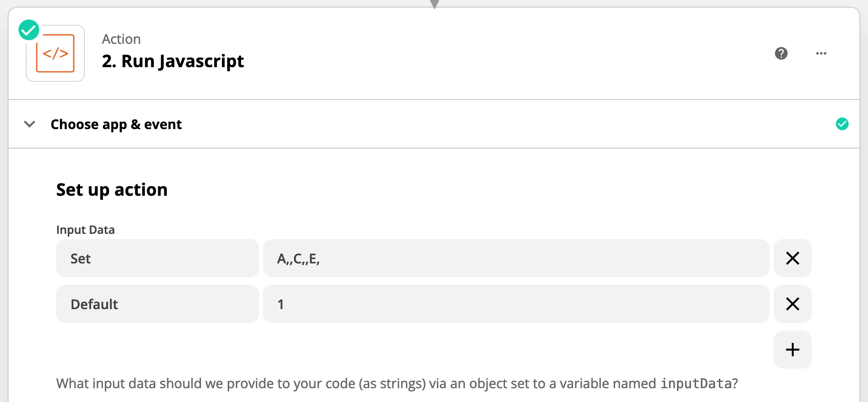Edit the value A,,C,,E, in its field
868x402 pixels.
tap(517, 258)
